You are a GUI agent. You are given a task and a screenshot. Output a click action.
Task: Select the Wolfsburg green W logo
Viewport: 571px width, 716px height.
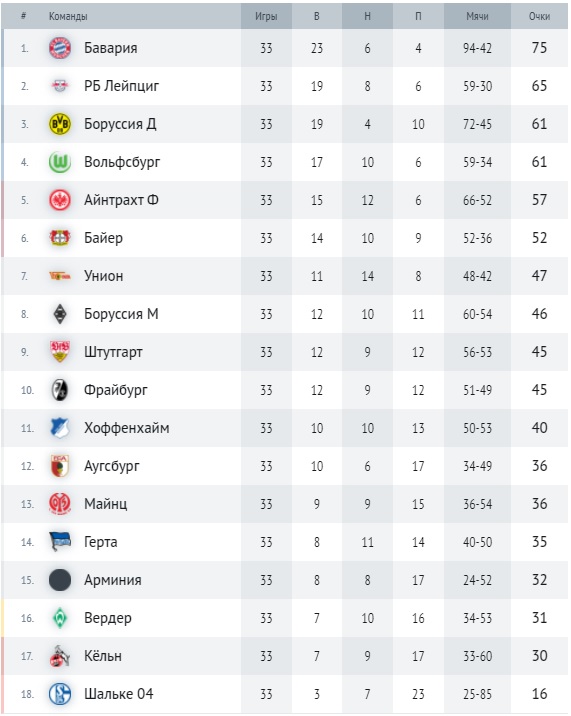(60, 162)
